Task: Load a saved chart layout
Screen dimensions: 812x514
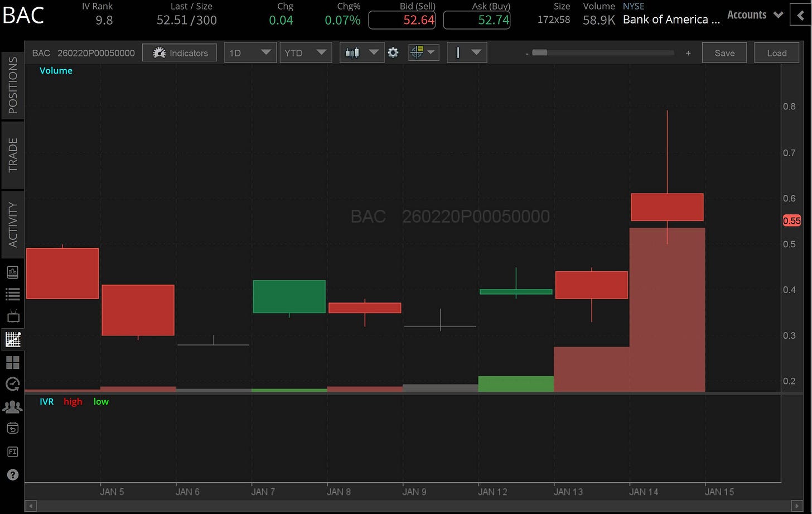Action: (x=776, y=53)
